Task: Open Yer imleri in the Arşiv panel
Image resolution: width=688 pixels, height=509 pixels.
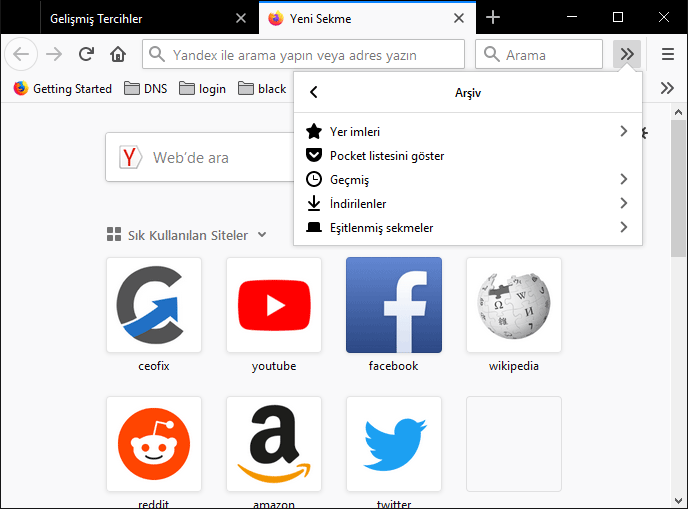Action: click(x=468, y=131)
